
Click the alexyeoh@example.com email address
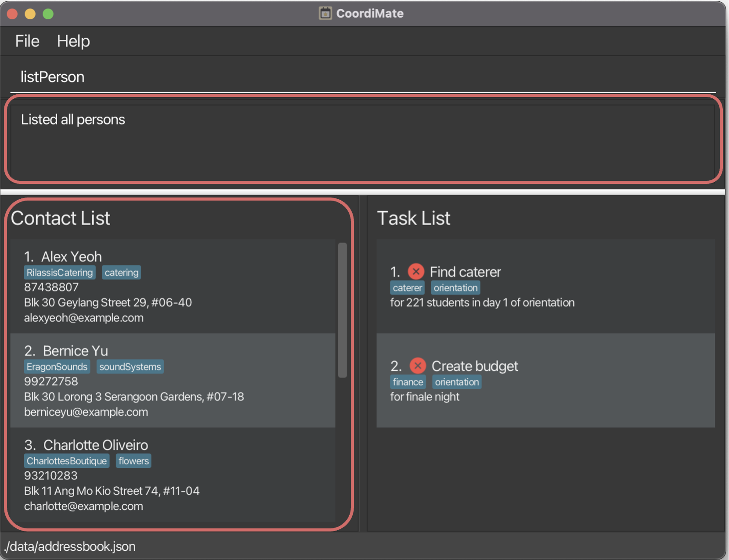pyautogui.click(x=84, y=318)
